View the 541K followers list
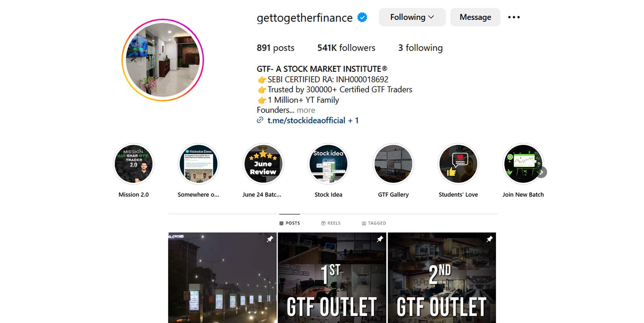This screenshot has height=323, width=644. tap(346, 48)
